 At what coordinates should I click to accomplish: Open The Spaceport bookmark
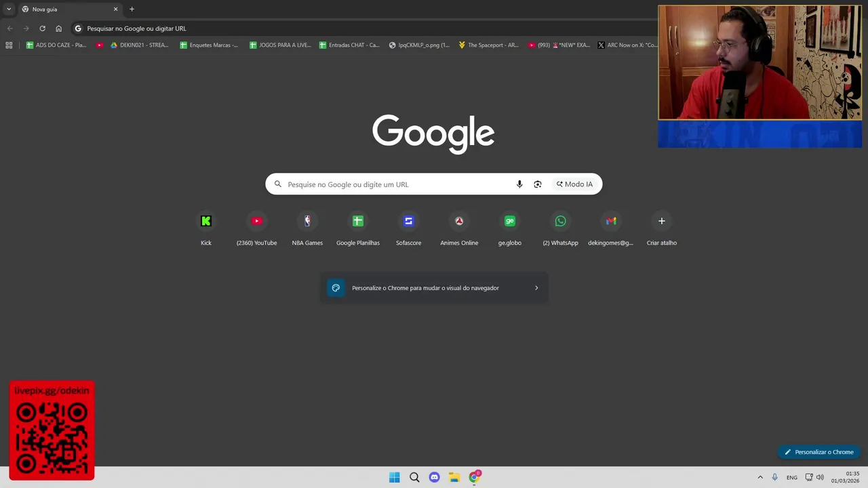tap(488, 45)
